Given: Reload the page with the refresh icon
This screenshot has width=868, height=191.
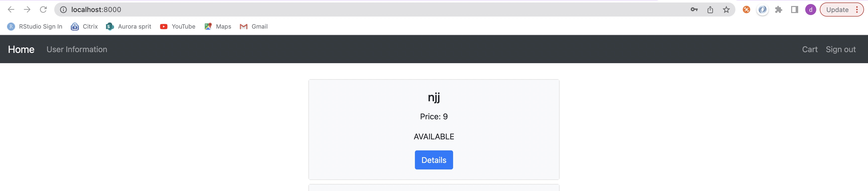Looking at the screenshot, I should [43, 10].
